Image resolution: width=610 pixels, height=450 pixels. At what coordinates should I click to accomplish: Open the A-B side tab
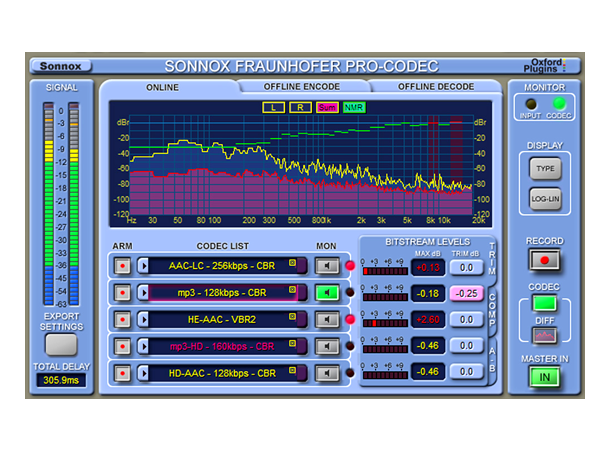click(x=492, y=359)
